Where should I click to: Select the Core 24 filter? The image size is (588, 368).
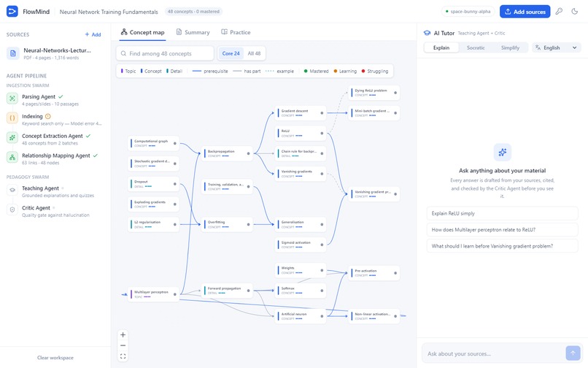click(231, 54)
